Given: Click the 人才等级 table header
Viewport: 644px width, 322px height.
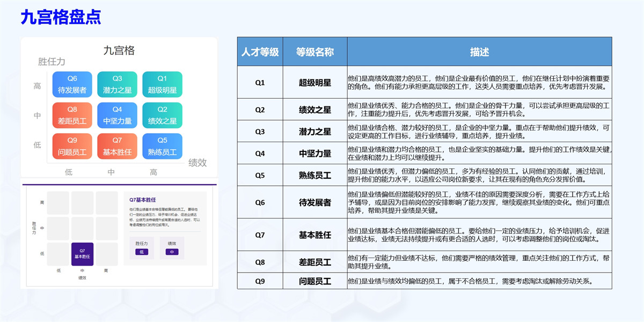Looking at the screenshot, I should pyautogui.click(x=260, y=52).
